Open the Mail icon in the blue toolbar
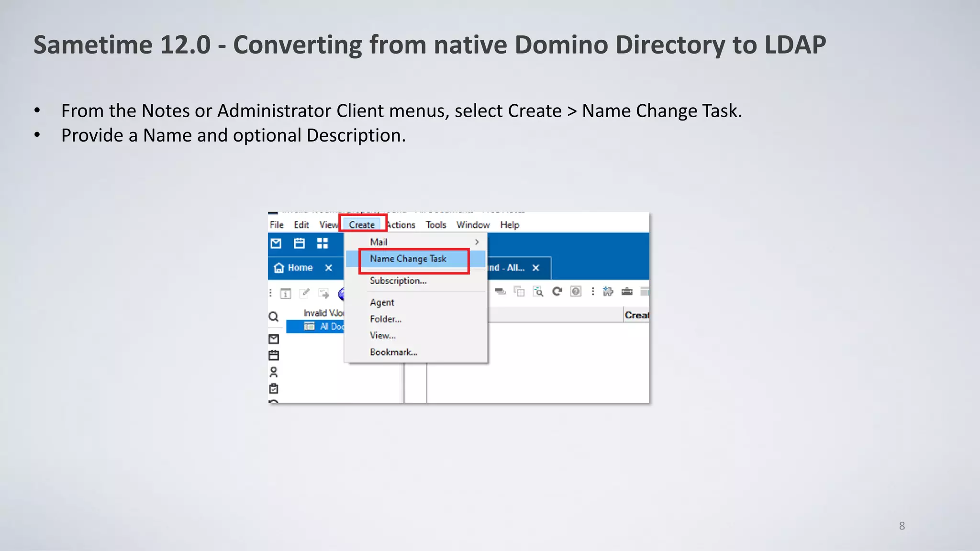Screen dimensions: 980x551 276,243
